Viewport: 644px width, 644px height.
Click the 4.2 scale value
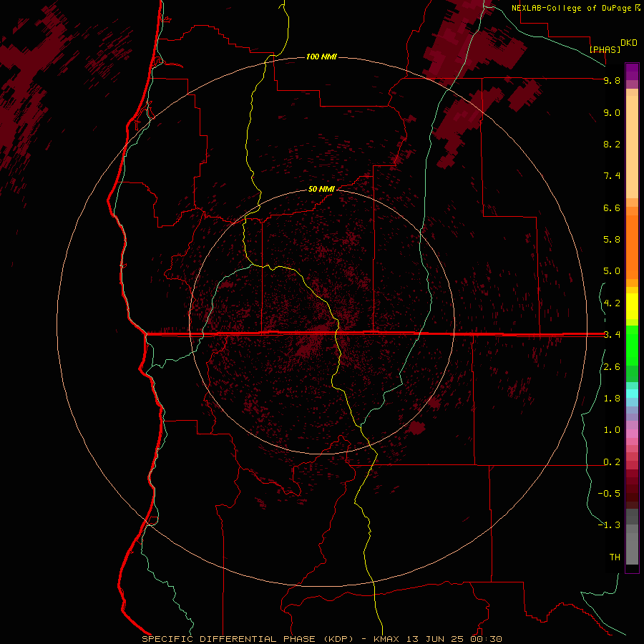(x=612, y=303)
